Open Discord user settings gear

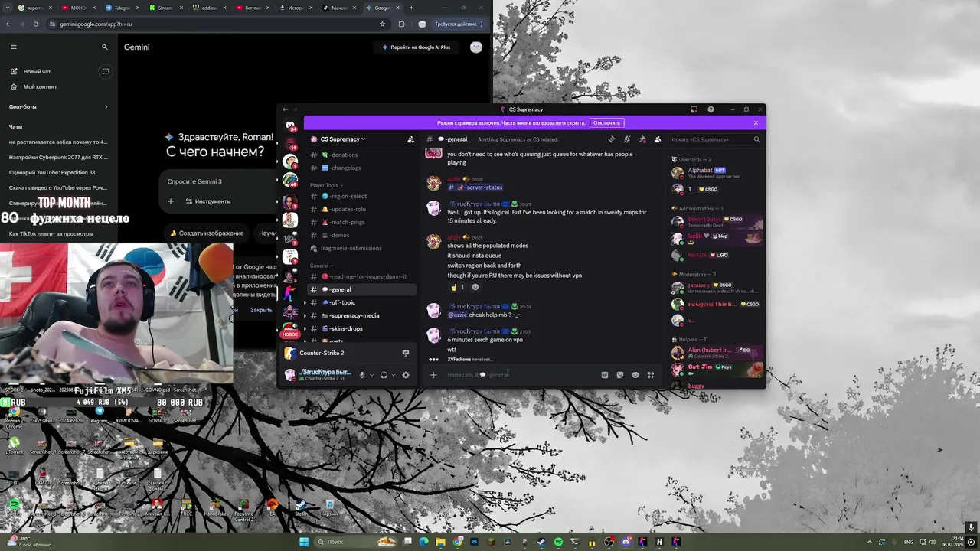(406, 375)
